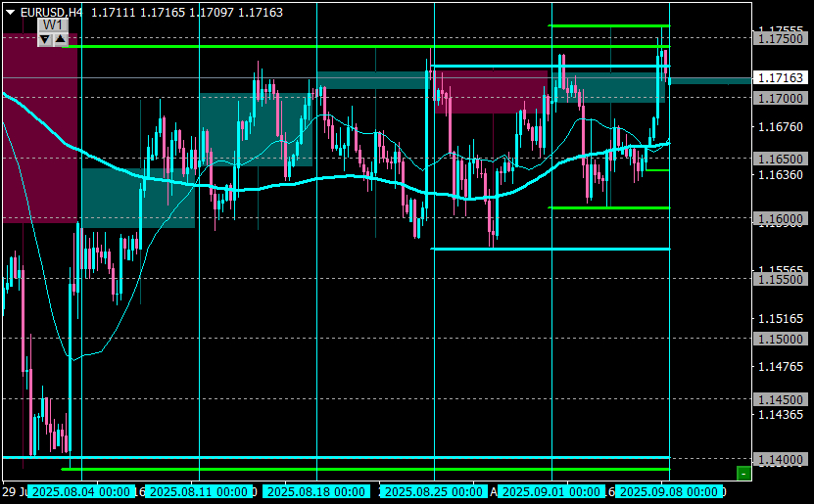Click the 1.15000 price level label
Image resolution: width=814 pixels, height=504 pixels.
(781, 340)
